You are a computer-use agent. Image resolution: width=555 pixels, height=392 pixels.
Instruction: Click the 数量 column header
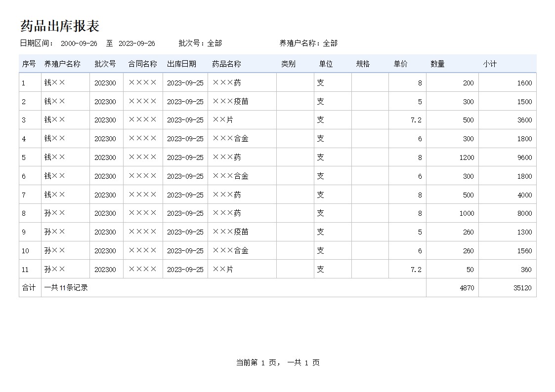(437, 64)
